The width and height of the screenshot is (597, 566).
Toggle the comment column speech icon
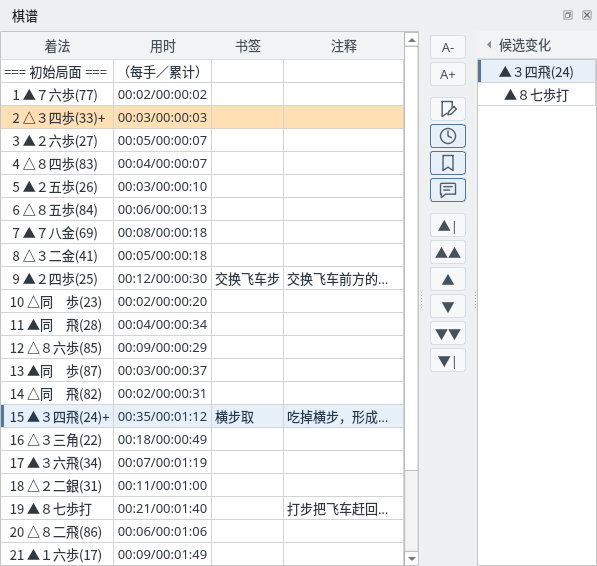point(448,190)
